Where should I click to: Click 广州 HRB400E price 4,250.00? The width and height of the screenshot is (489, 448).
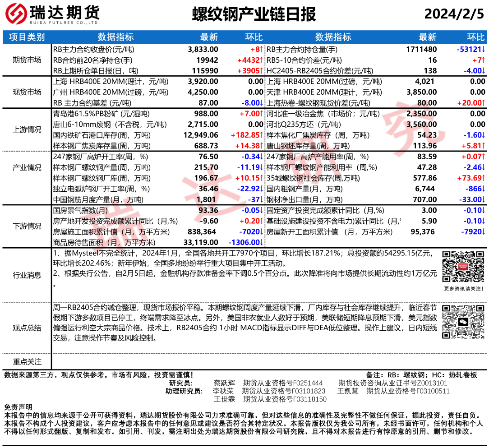point(203,92)
